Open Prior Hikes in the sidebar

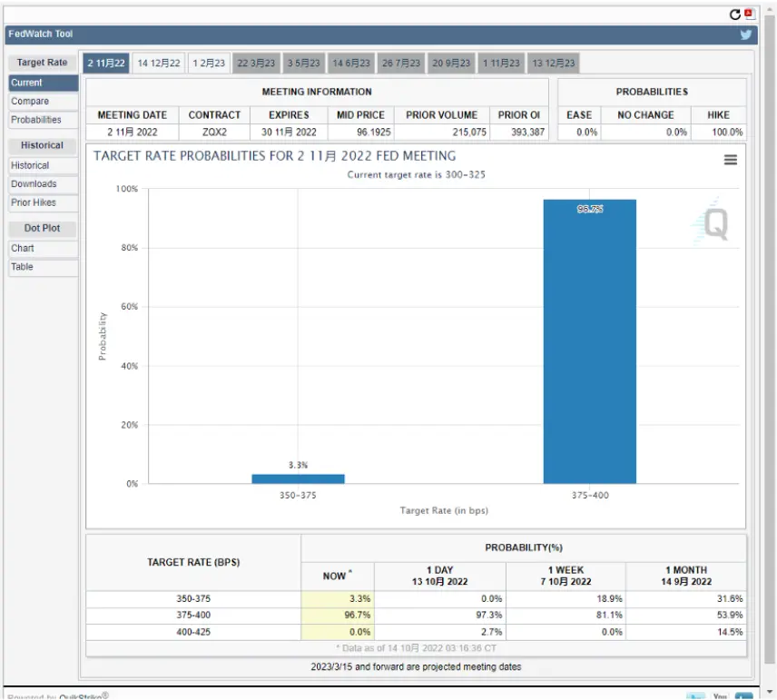pos(43,202)
